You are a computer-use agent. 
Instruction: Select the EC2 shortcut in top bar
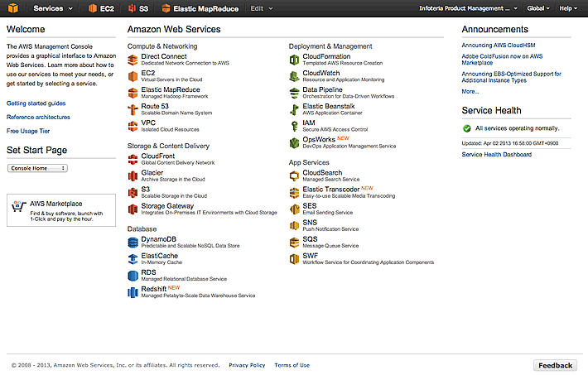pyautogui.click(x=101, y=8)
